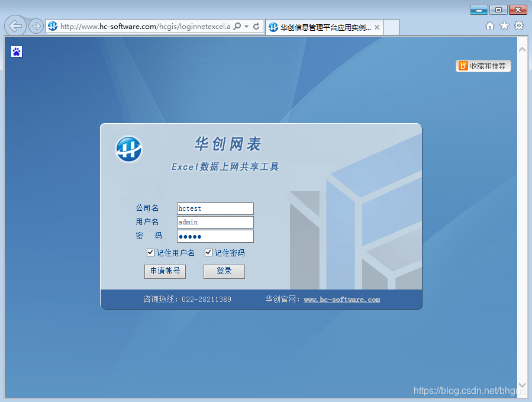The height and width of the screenshot is (402, 532).
Task: Minimize the browser window
Action: 479,10
